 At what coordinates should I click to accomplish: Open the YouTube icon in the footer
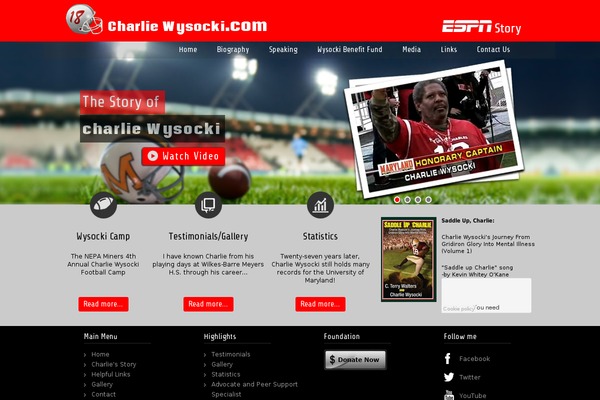[x=449, y=395]
